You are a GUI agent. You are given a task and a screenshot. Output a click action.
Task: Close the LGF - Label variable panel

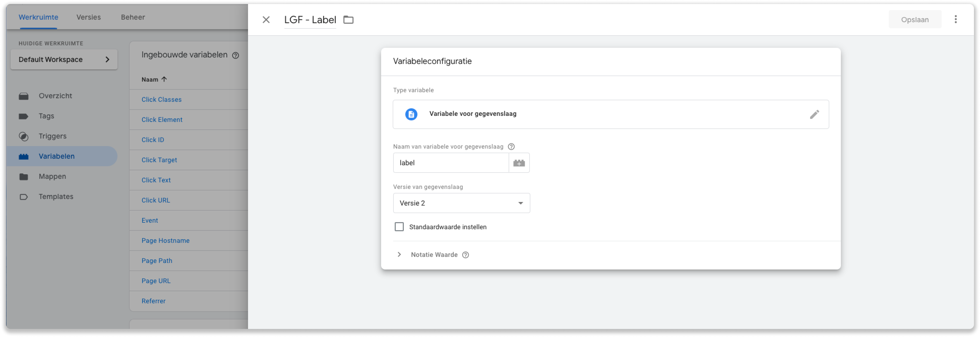(x=266, y=20)
